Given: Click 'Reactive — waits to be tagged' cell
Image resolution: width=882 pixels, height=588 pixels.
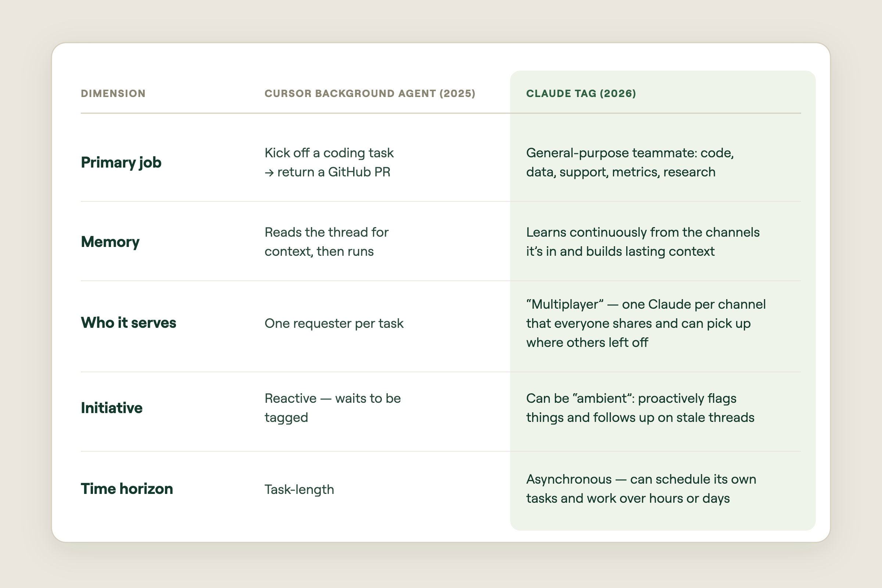Looking at the screenshot, I should click(333, 408).
